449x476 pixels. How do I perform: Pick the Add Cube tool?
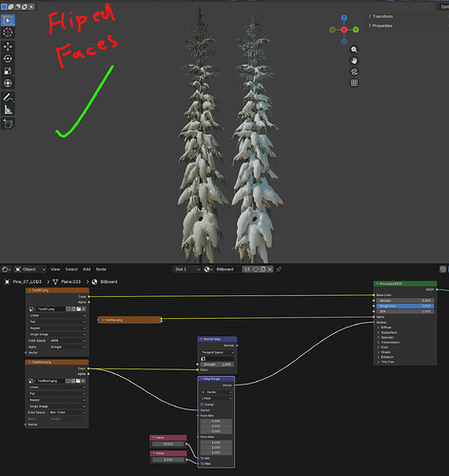[8, 124]
